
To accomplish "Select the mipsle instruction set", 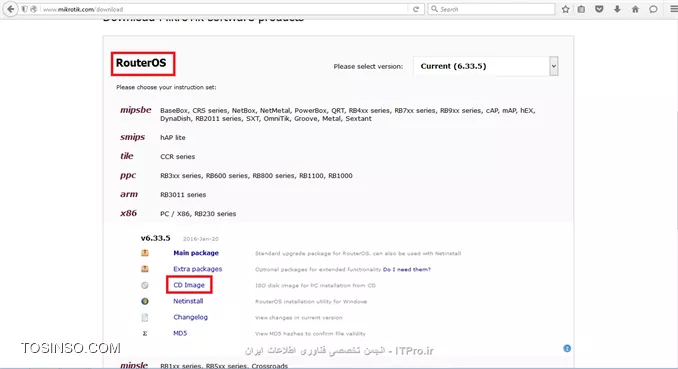I will (134, 365).
